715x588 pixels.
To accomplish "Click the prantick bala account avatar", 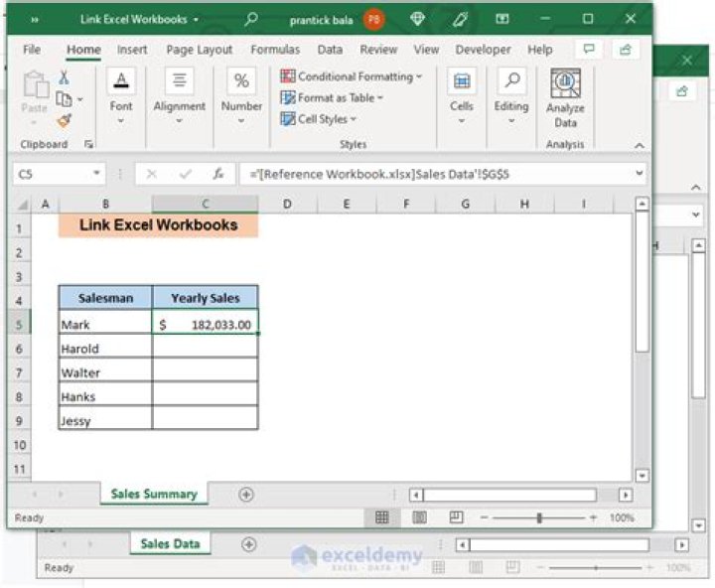I will 374,19.
